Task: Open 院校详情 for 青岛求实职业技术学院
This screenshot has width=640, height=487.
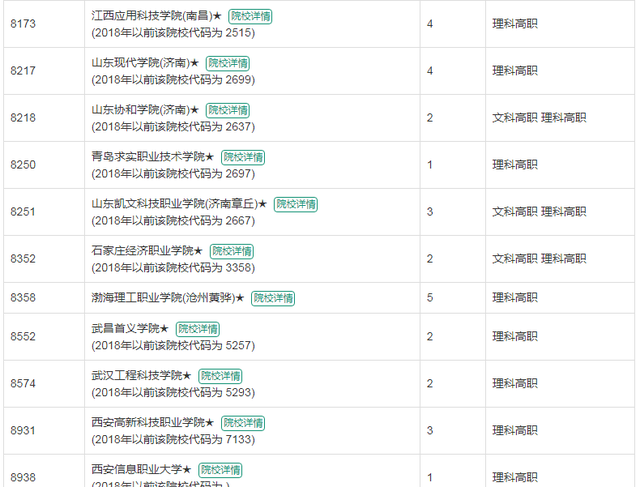Action: pos(243,157)
